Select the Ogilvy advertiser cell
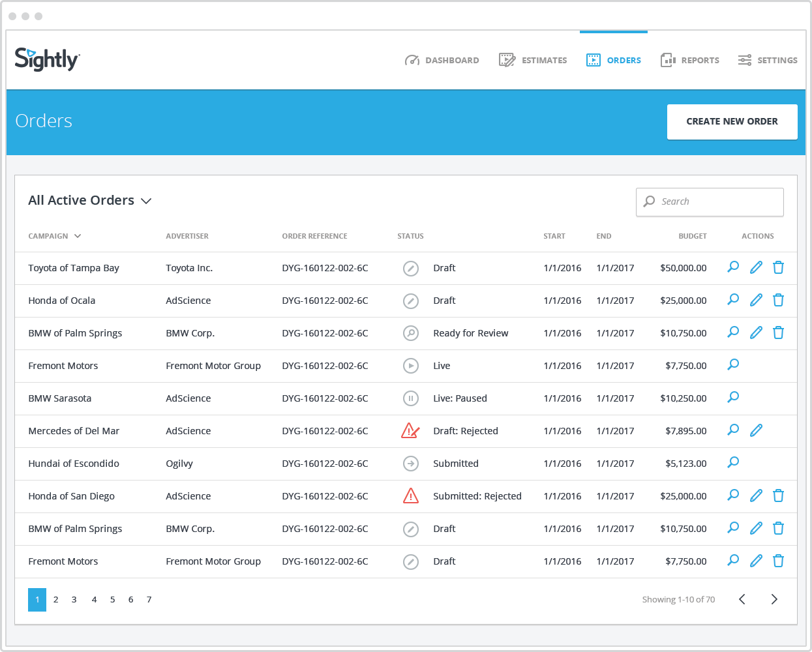The image size is (812, 652). (x=179, y=464)
